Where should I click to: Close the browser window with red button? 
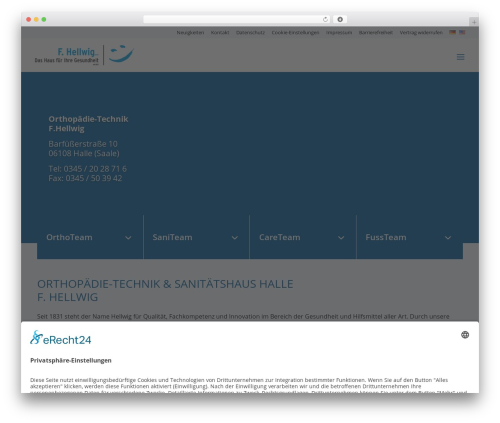point(29,19)
